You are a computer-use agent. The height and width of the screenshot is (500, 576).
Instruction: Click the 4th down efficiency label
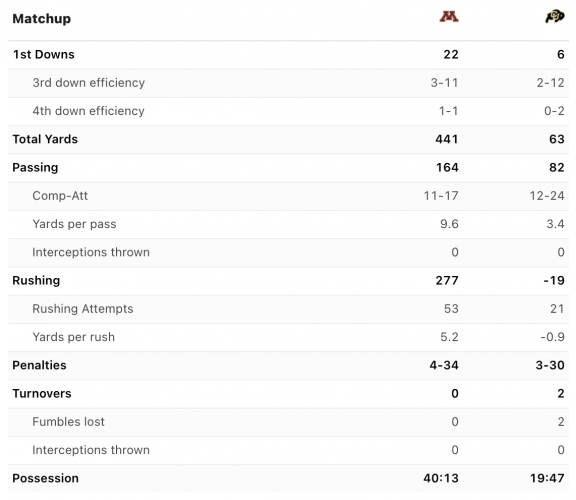89,111
